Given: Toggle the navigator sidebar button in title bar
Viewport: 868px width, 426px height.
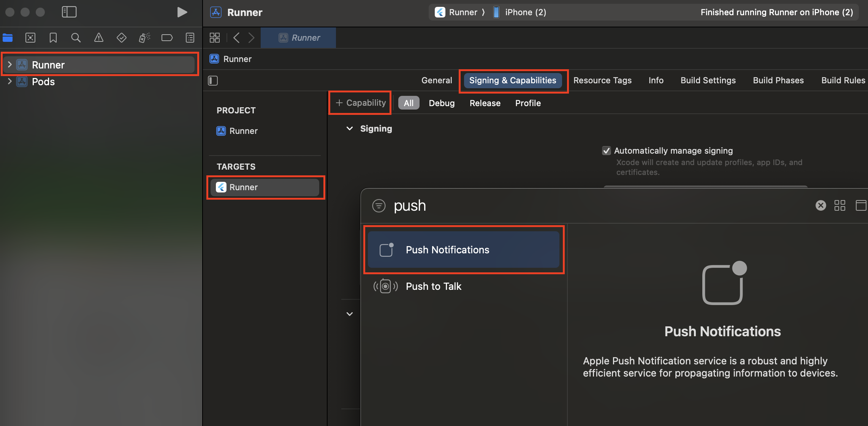Looking at the screenshot, I should [69, 12].
